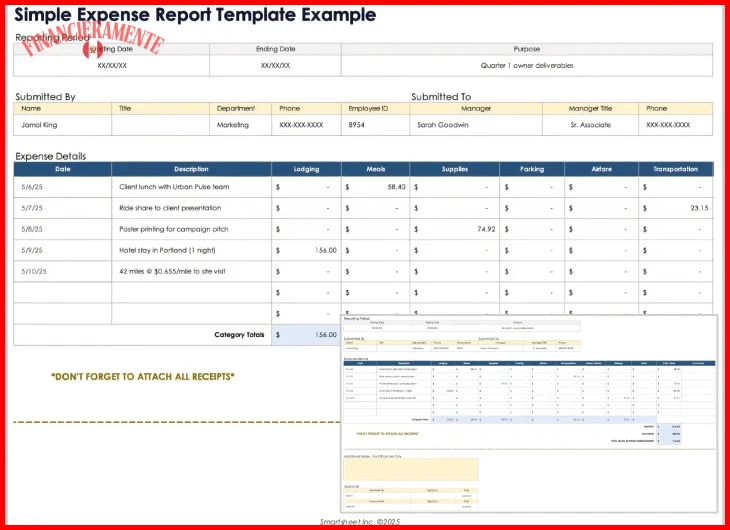Click the 'Submitted By' section heading
Screen dimensions: 730x530
[x=45, y=97]
